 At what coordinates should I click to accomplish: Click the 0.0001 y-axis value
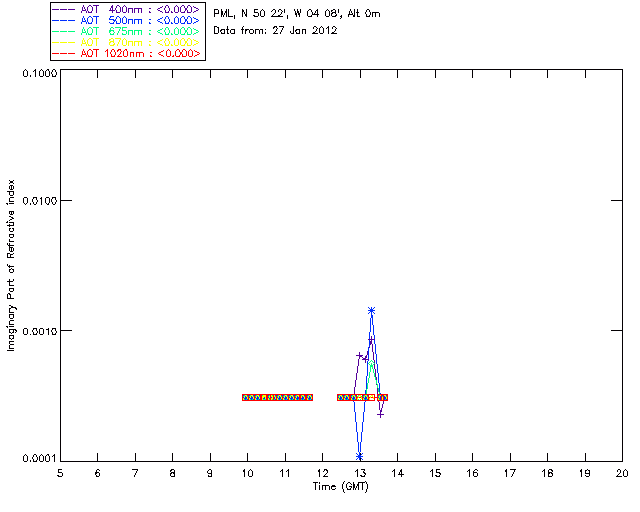39,458
